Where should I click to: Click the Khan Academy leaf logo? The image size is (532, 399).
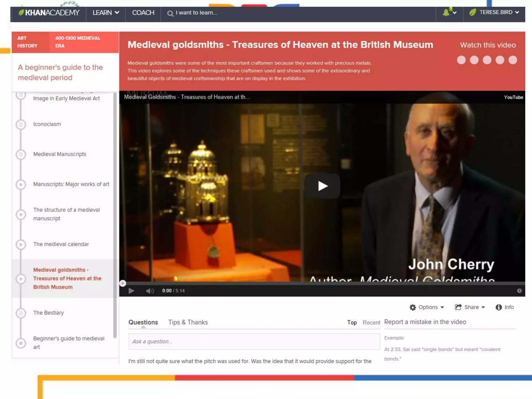(21, 12)
